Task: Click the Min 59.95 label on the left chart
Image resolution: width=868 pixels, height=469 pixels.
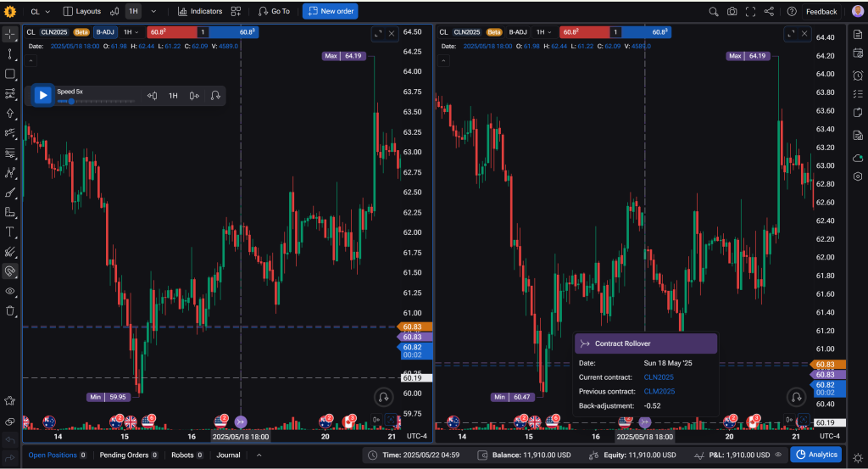Action: [x=108, y=397]
